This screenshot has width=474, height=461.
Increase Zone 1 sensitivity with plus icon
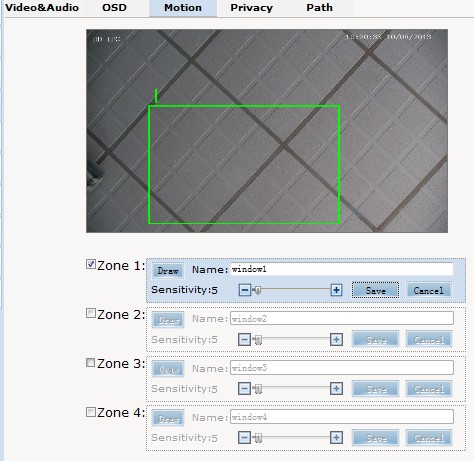coord(336,290)
